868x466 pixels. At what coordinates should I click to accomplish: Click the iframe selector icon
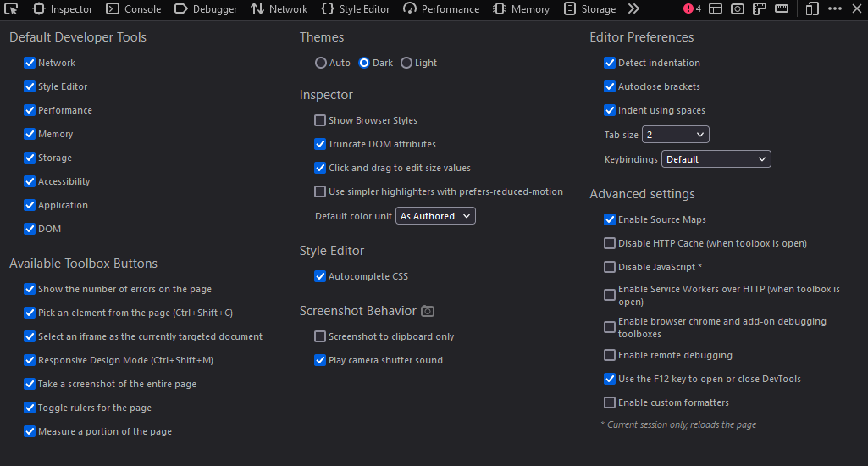716,9
